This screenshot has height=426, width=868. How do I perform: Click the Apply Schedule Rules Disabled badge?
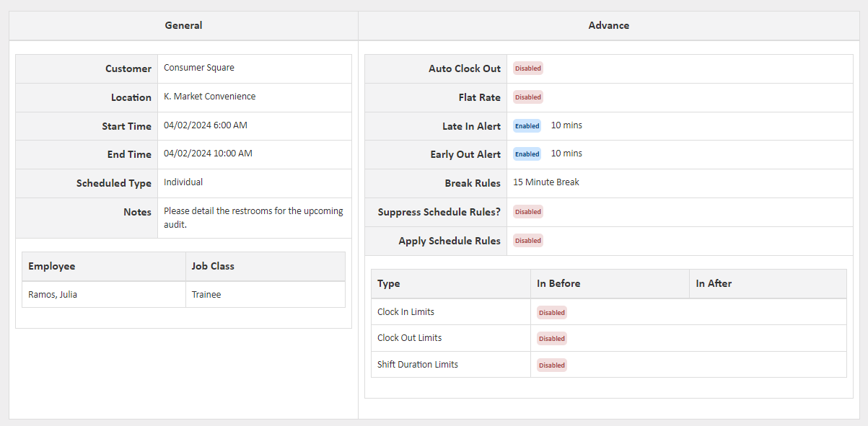coord(527,241)
